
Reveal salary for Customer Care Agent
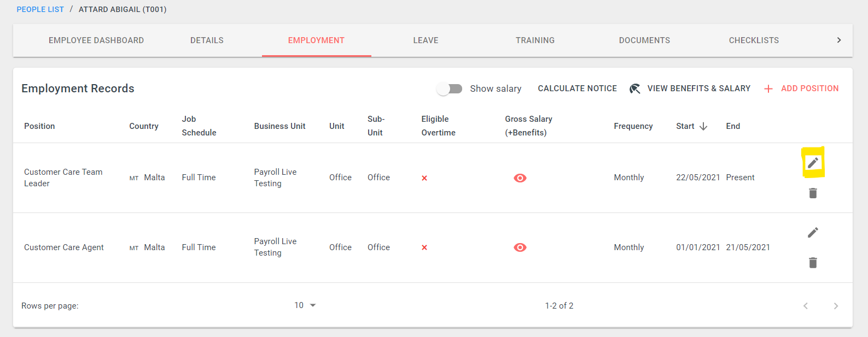point(520,247)
